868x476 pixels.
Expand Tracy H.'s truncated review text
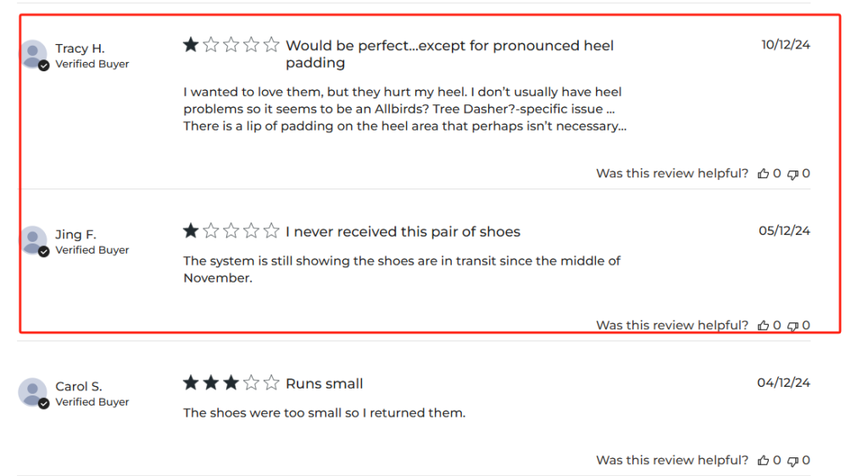[x=619, y=126]
